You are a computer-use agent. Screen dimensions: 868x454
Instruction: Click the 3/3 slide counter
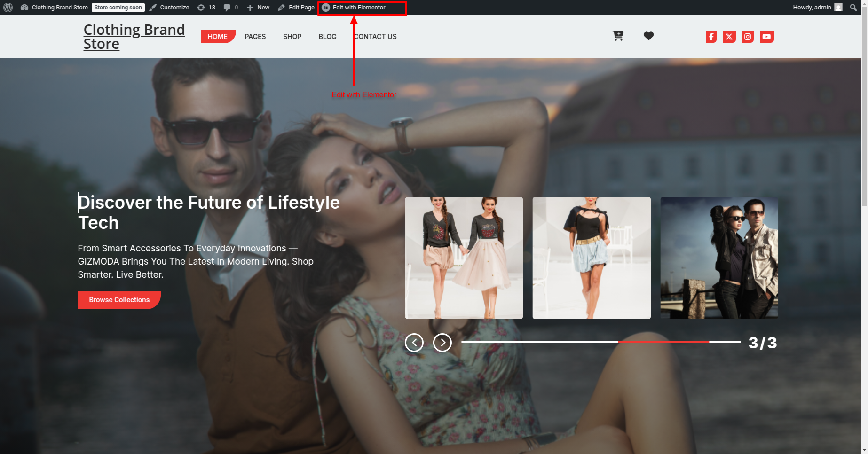click(x=763, y=343)
